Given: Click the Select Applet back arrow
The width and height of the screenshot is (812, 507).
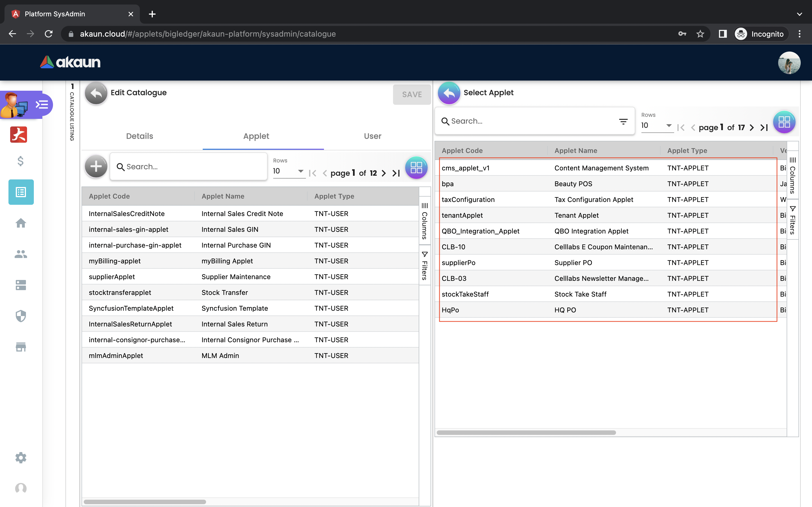Looking at the screenshot, I should click(449, 93).
